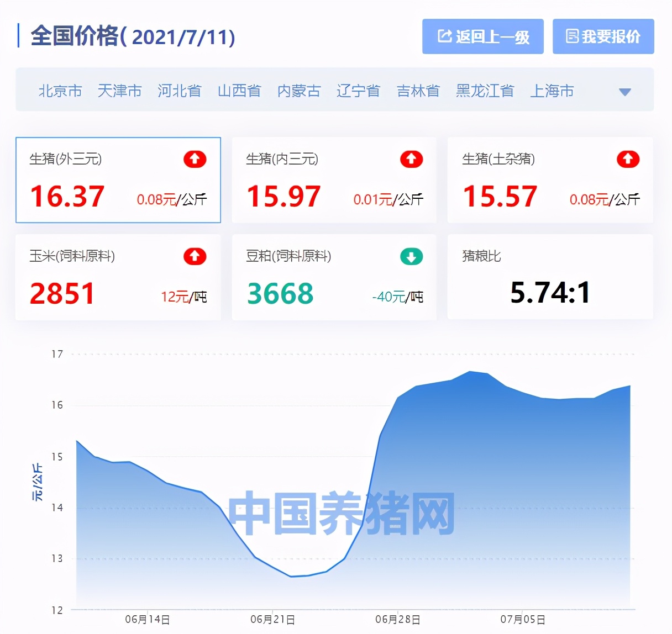The image size is (672, 634).
Task: Switch to the 河北省 tab
Action: [180, 91]
